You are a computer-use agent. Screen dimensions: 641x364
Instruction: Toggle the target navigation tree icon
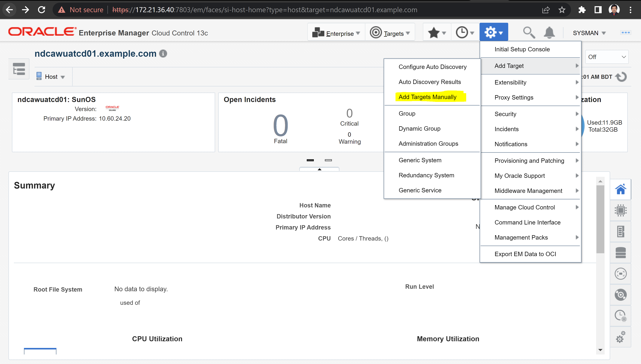(x=19, y=69)
